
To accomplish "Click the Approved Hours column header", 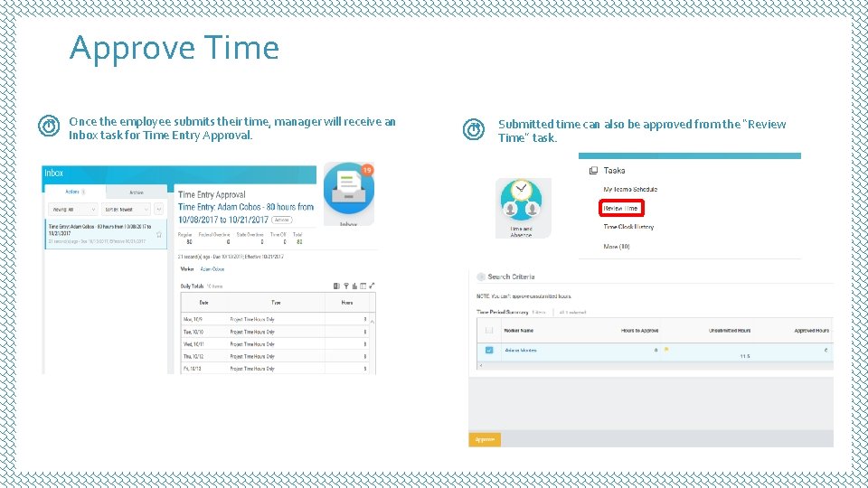I will [x=812, y=331].
